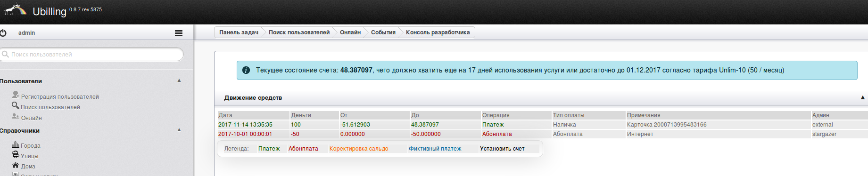Click the Платеж legend item
The height and width of the screenshot is (176, 868).
click(x=269, y=149)
